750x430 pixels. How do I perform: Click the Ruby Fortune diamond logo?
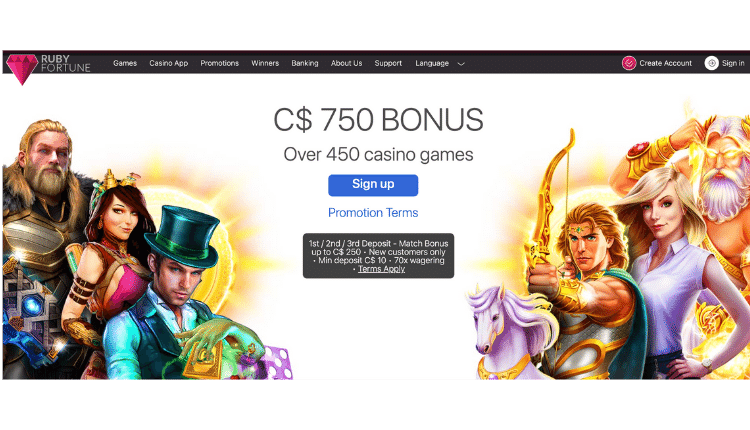tap(22, 68)
